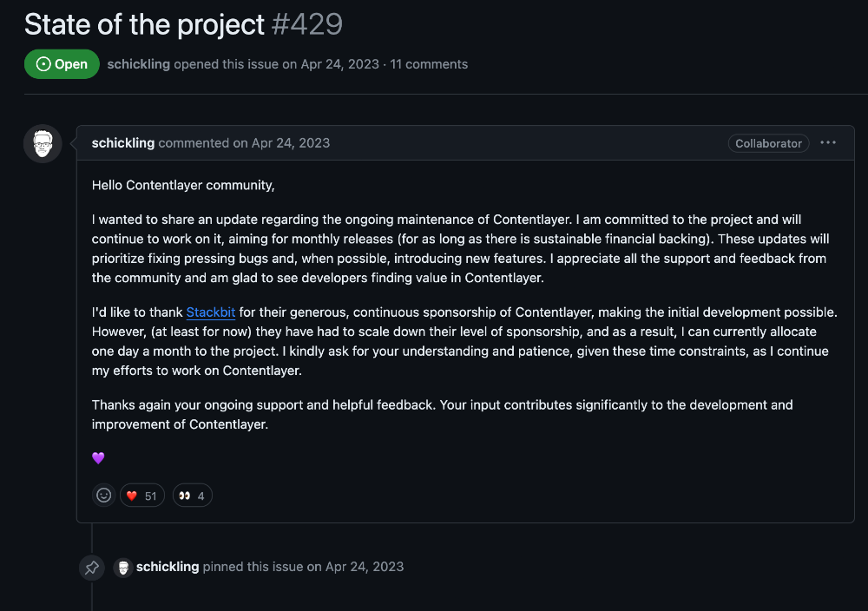Toggle the eyes reaction showing 4

click(x=192, y=496)
